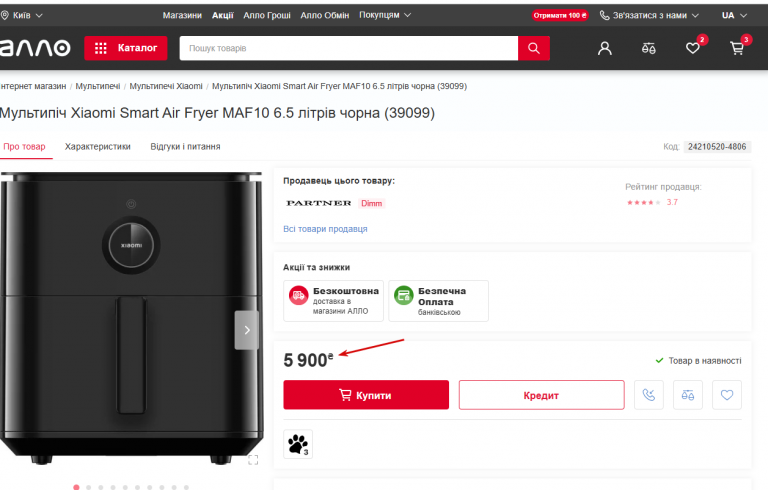
Task: Click the PARTNER seller logo
Action: tap(319, 203)
